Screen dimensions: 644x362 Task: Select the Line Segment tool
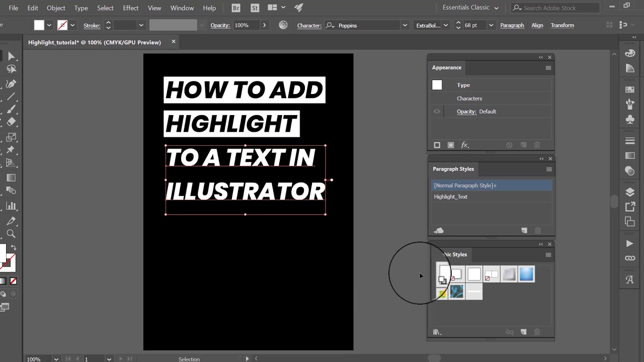click(x=11, y=97)
